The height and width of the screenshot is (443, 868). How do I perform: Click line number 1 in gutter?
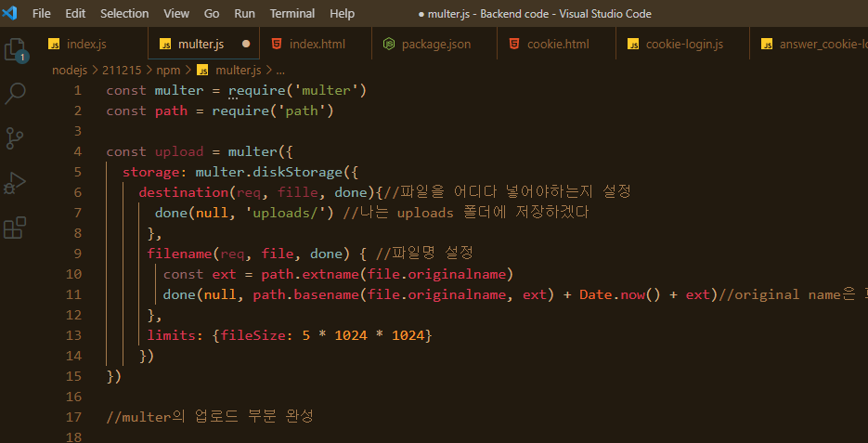(76, 90)
